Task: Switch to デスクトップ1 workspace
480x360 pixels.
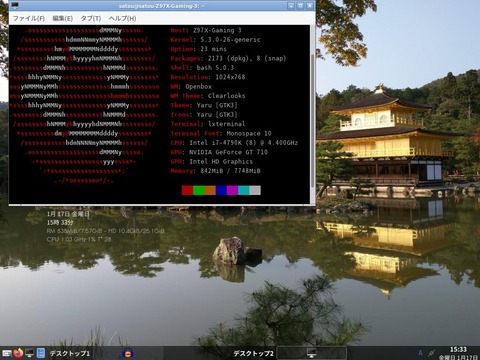Action: tap(70, 353)
